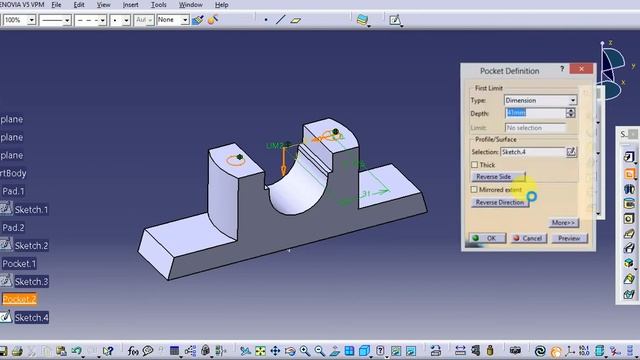The width and height of the screenshot is (640, 360).
Task: Select Sketch.1 in specification tree
Action: click(x=31, y=210)
